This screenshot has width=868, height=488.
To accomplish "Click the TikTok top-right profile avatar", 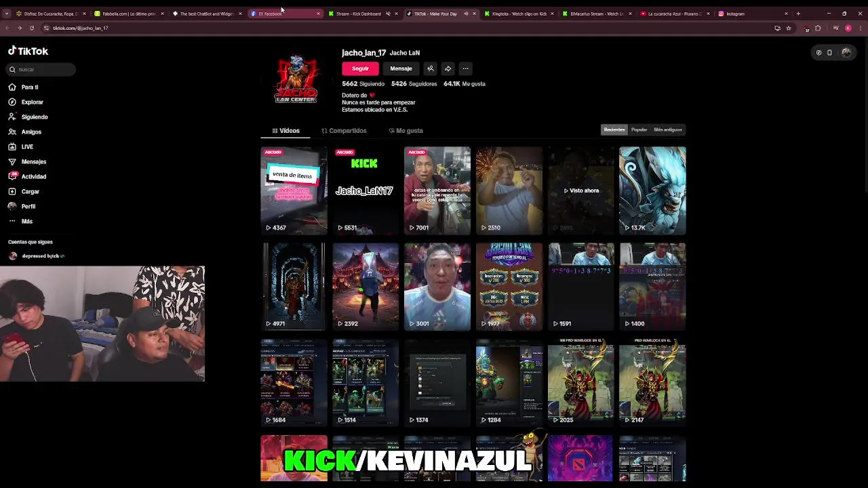I will tap(846, 52).
